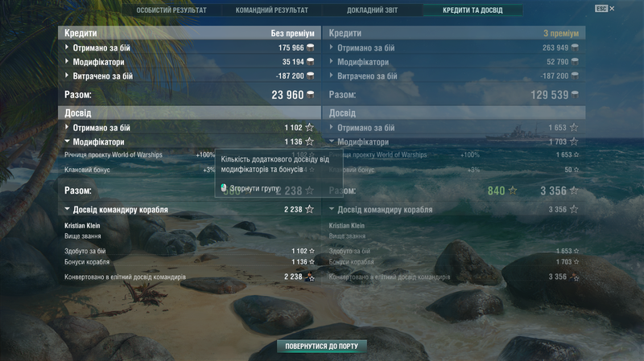Click elite commander XP icon beside 2 238

pos(310,277)
